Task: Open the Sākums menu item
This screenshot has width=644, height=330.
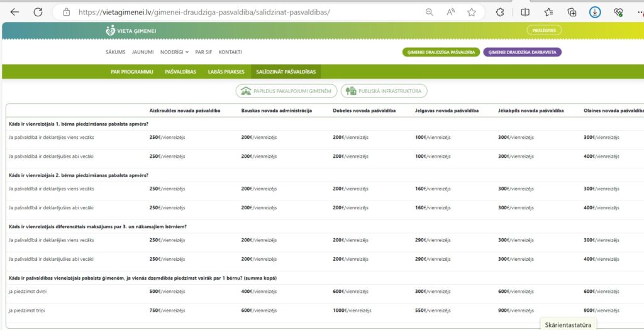Action: tap(115, 52)
